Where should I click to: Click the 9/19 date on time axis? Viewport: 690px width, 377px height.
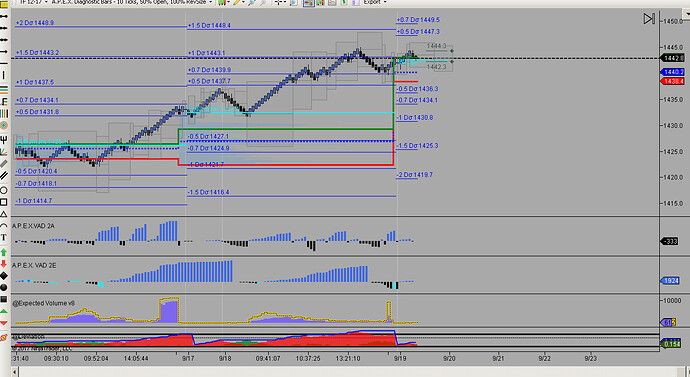click(400, 359)
